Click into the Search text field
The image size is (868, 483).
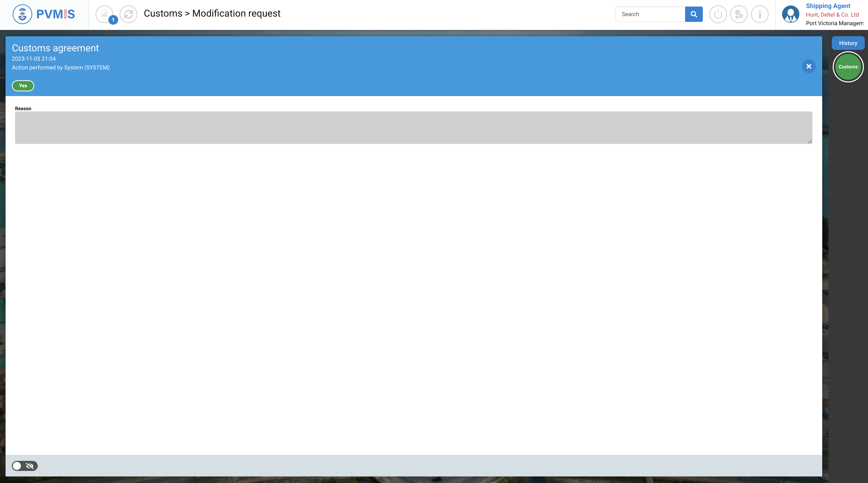650,14
